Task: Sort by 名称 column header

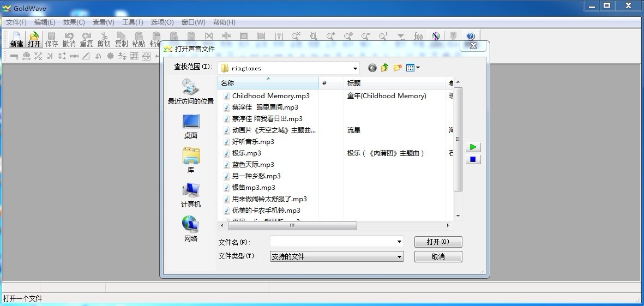Action: 268,83
